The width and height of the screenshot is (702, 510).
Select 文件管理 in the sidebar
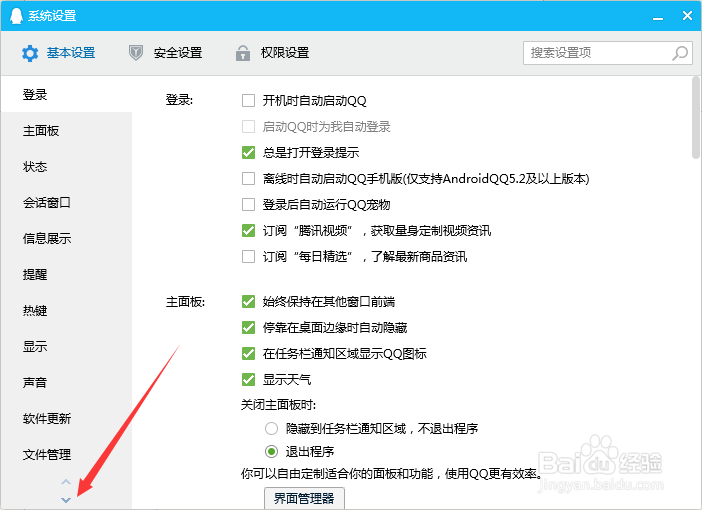(66, 454)
